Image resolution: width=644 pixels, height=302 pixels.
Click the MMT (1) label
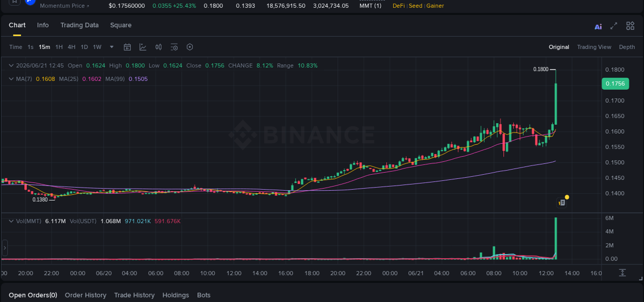coord(370,6)
